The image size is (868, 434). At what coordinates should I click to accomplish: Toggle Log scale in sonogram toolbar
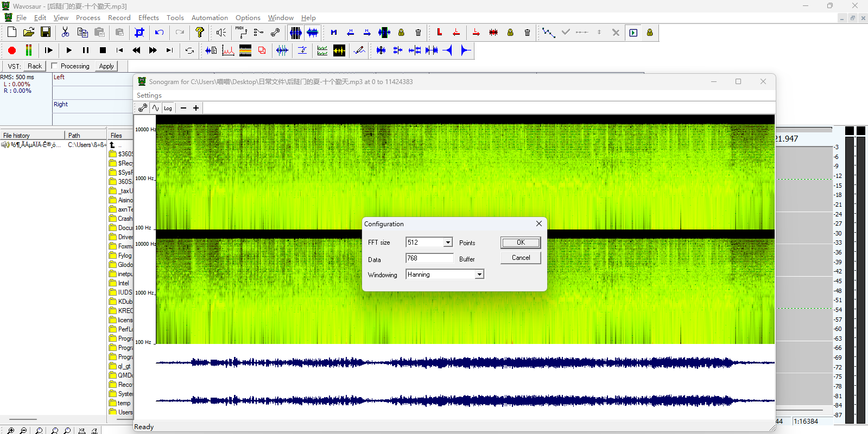pyautogui.click(x=168, y=108)
